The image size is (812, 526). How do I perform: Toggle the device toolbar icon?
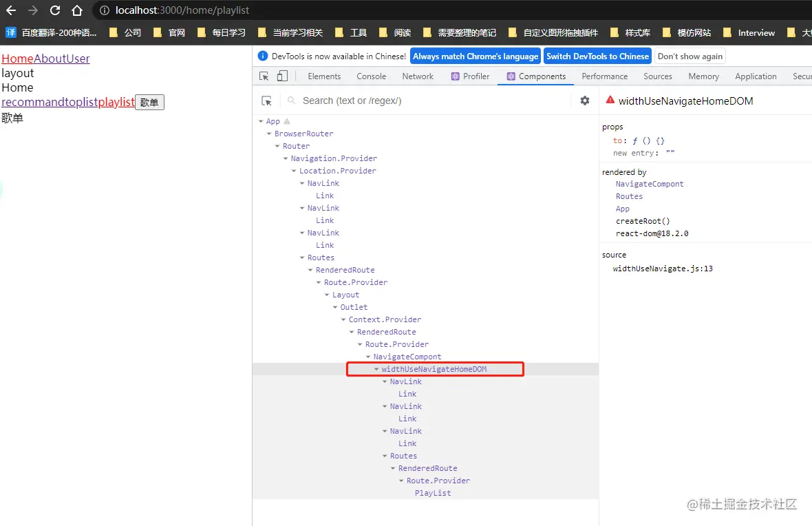pyautogui.click(x=282, y=76)
